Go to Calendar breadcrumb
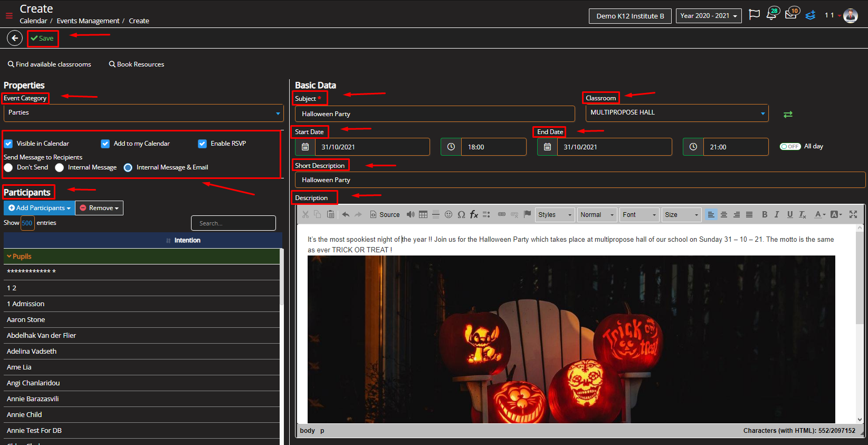The width and height of the screenshot is (868, 445). [x=33, y=21]
